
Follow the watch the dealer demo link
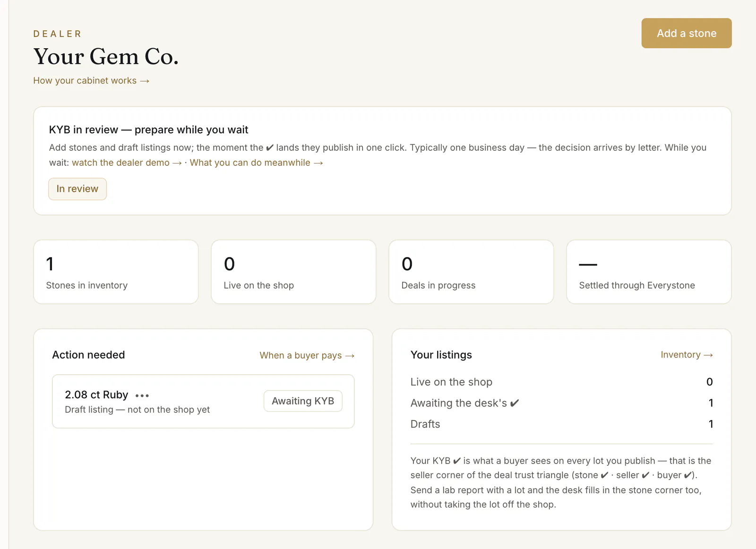[127, 163]
